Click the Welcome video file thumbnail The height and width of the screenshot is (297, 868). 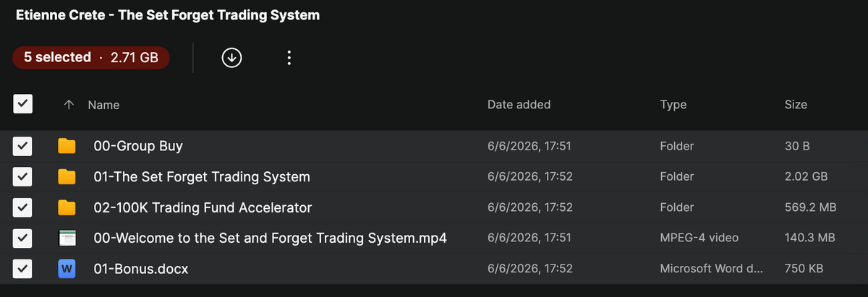coord(67,238)
